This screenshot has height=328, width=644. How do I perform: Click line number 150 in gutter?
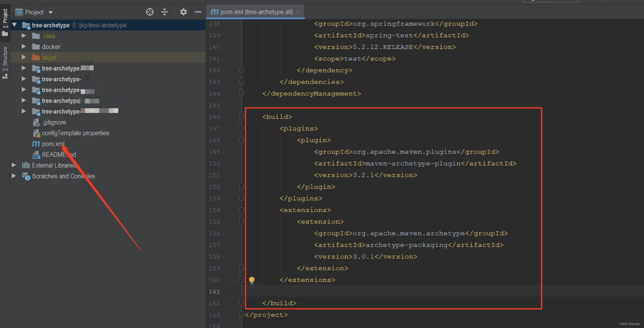coord(214,164)
